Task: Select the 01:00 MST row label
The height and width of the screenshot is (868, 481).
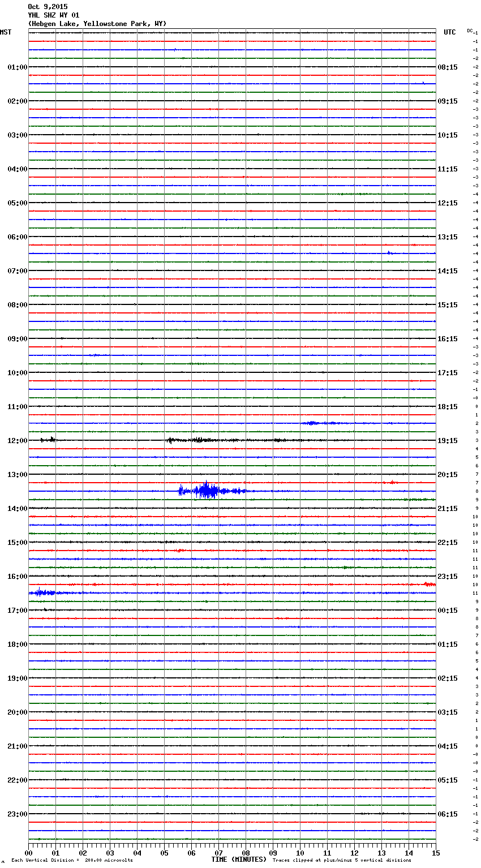Action: (17, 67)
